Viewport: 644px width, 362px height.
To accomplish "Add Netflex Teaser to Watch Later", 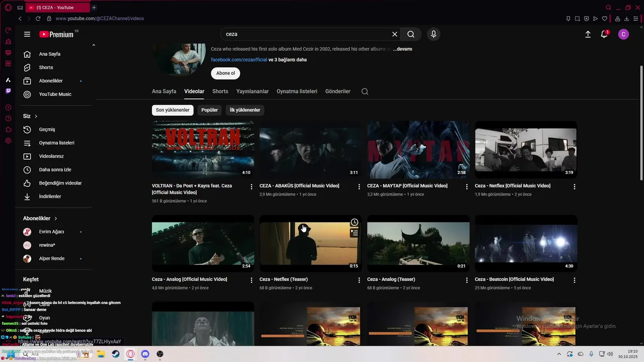I will point(355,222).
